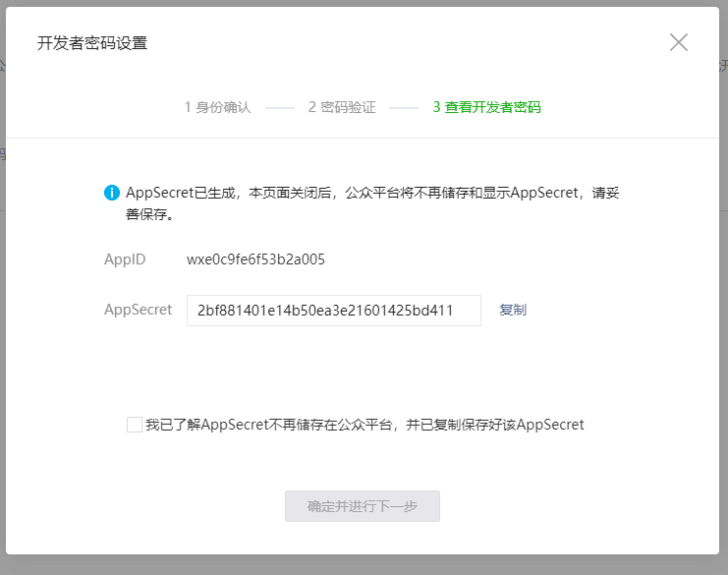This screenshot has height=575, width=728.
Task: Click the 我已了解AppSecret acknowledgement label text
Action: (x=364, y=425)
